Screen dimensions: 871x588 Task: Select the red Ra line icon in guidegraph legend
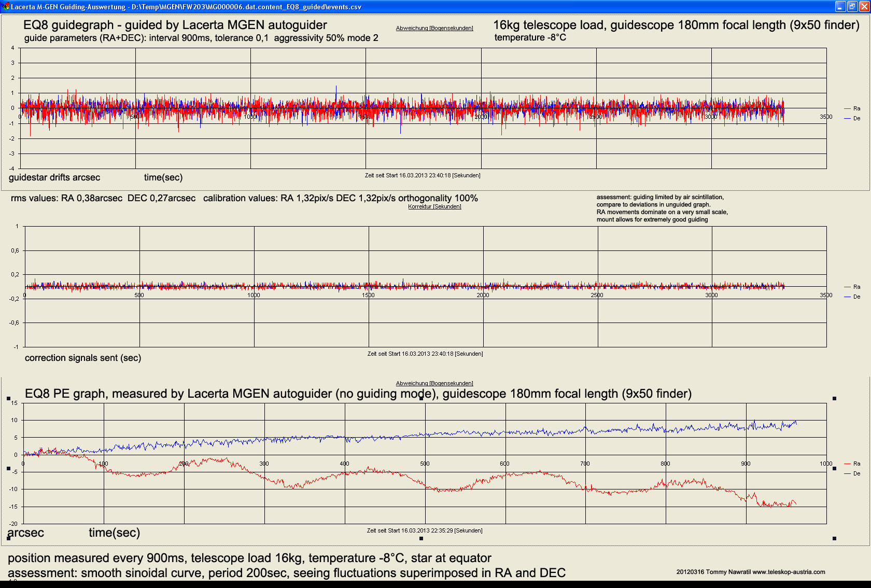[847, 109]
